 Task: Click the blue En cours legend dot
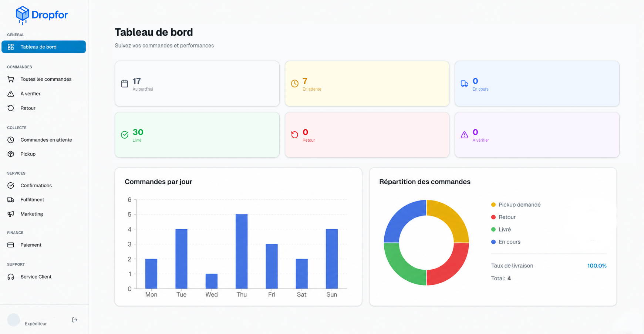click(493, 242)
